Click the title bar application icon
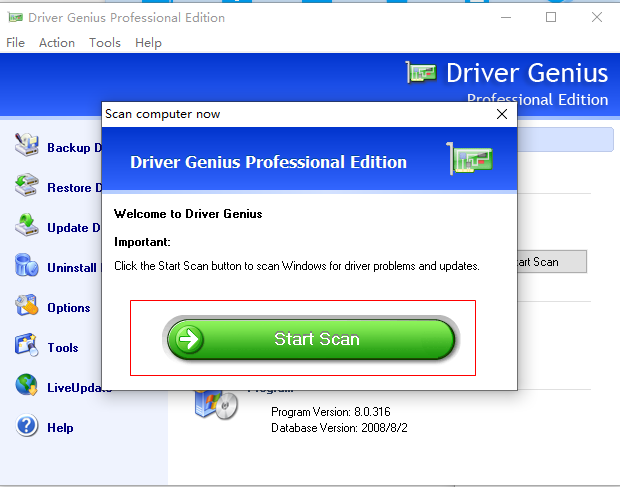The image size is (620, 487). [15, 17]
